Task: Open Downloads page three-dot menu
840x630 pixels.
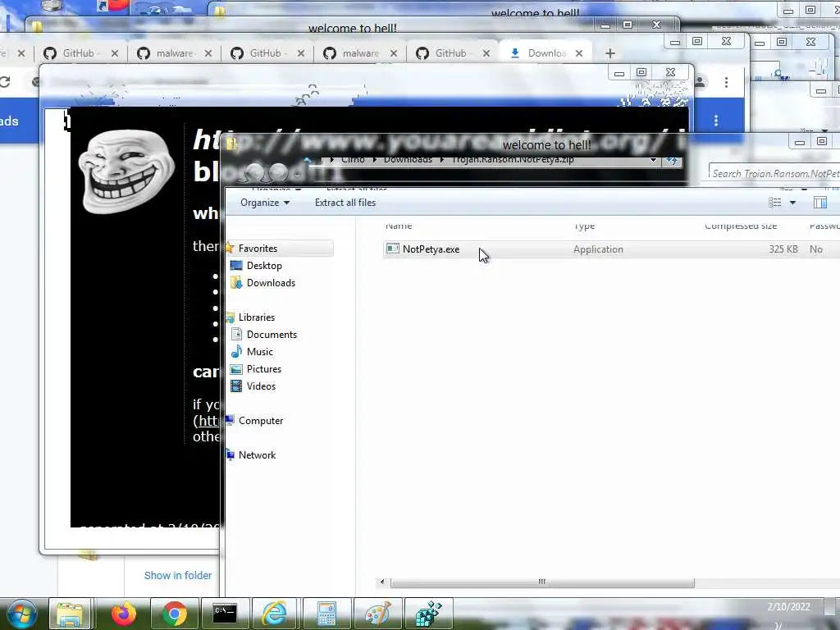Action: pyautogui.click(x=716, y=121)
